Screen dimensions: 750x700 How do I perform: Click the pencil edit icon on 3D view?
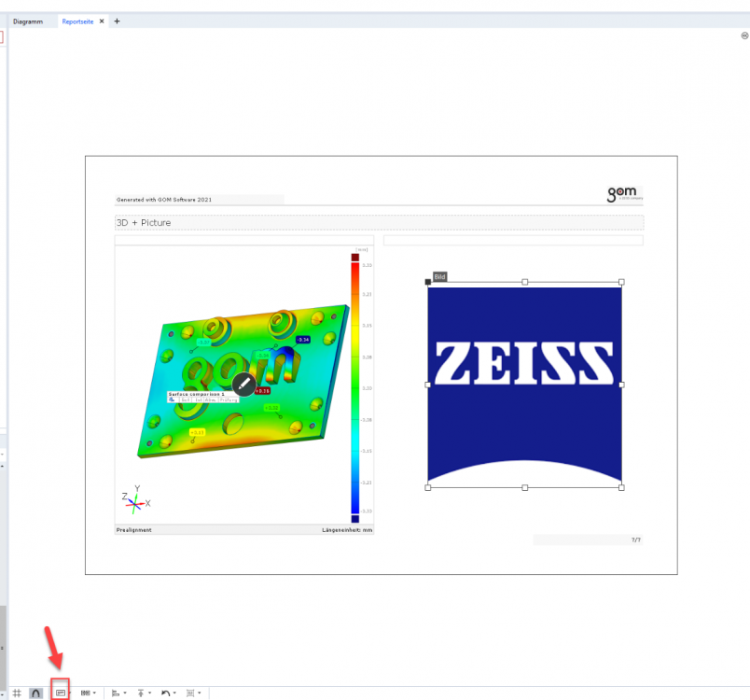(244, 385)
